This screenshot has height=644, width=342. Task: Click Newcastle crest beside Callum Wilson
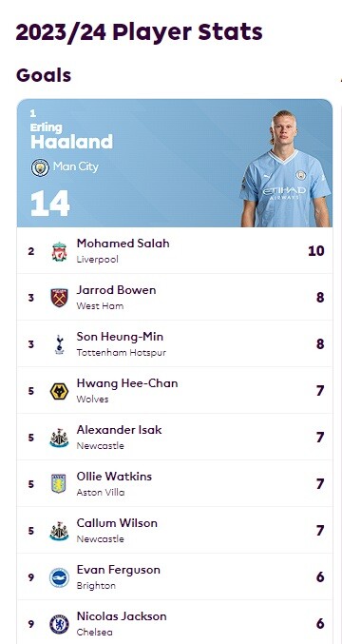point(60,531)
